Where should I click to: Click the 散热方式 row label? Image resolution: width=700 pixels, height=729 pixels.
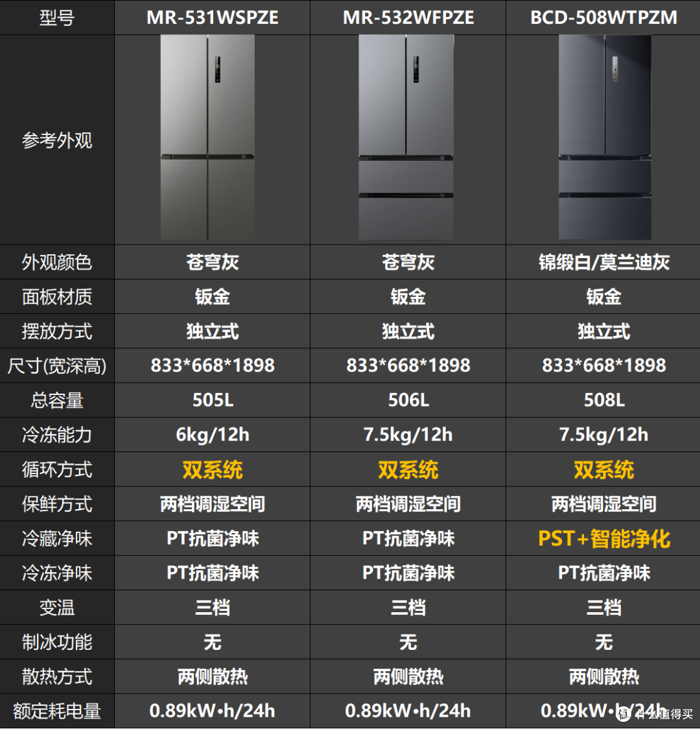(x=57, y=676)
